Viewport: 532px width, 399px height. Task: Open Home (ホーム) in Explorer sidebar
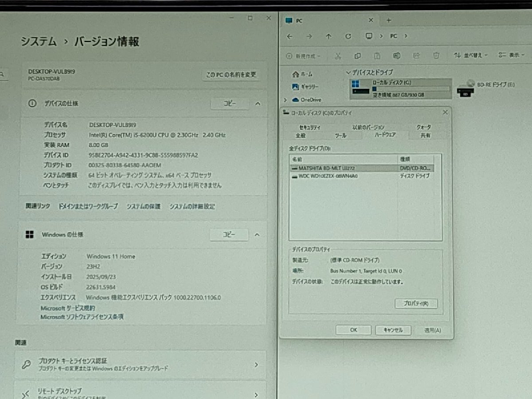(x=302, y=74)
